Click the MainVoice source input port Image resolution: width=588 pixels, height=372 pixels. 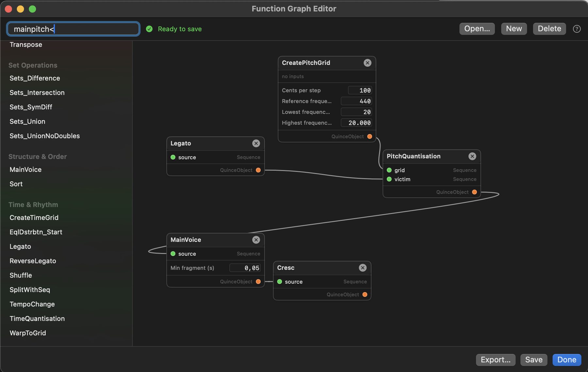[173, 254]
